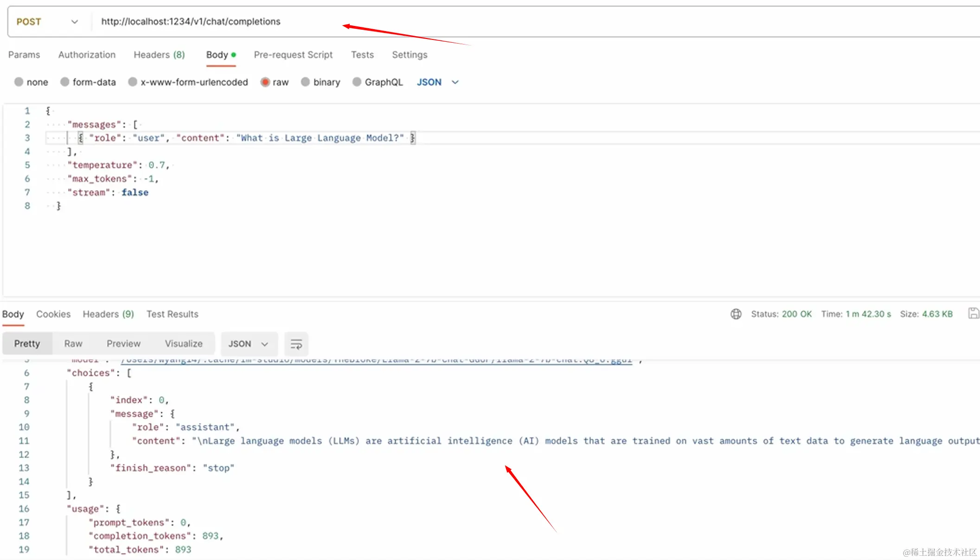Open the Authorization tab
The image size is (980, 560).
click(x=87, y=55)
